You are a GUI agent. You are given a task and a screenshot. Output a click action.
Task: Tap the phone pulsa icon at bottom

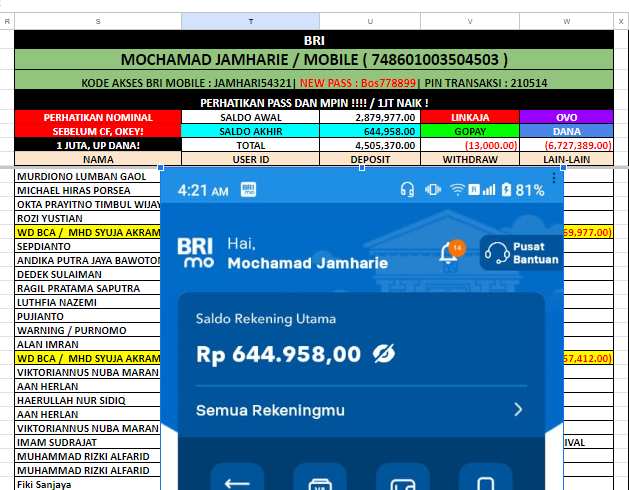tap(485, 480)
